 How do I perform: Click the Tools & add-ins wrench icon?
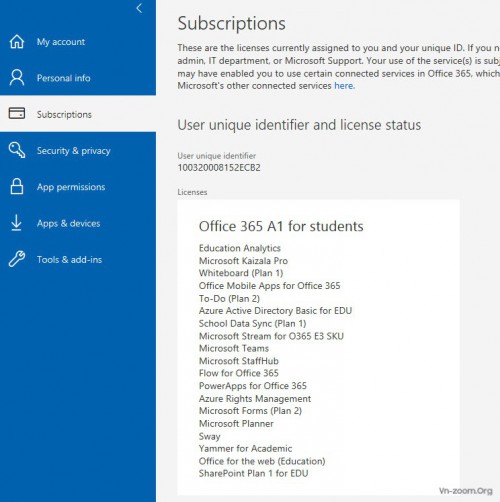(x=17, y=259)
